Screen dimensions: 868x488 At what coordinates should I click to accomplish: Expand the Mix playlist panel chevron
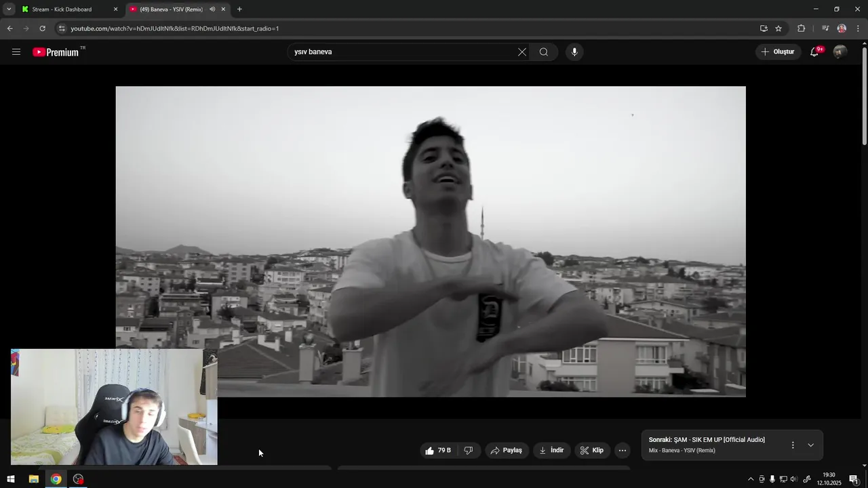pyautogui.click(x=810, y=445)
